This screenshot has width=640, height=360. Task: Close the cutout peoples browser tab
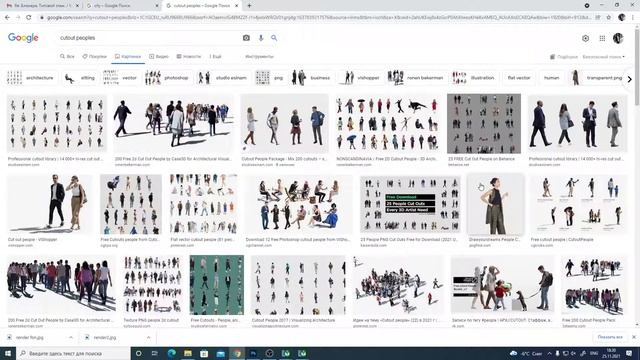click(x=236, y=6)
